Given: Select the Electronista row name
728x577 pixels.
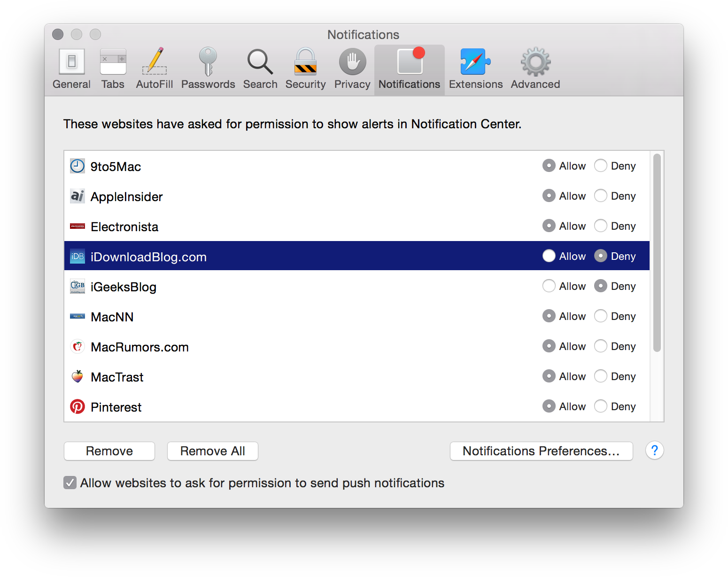Looking at the screenshot, I should click(x=124, y=227).
